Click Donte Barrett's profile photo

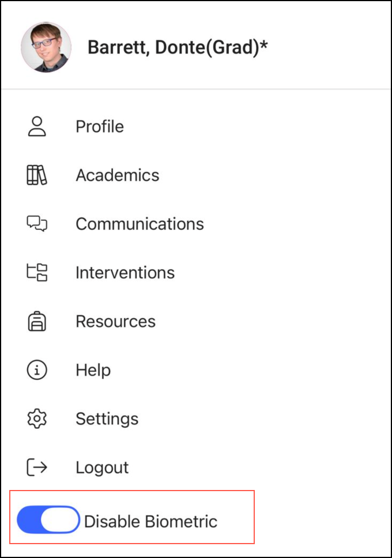point(46,47)
